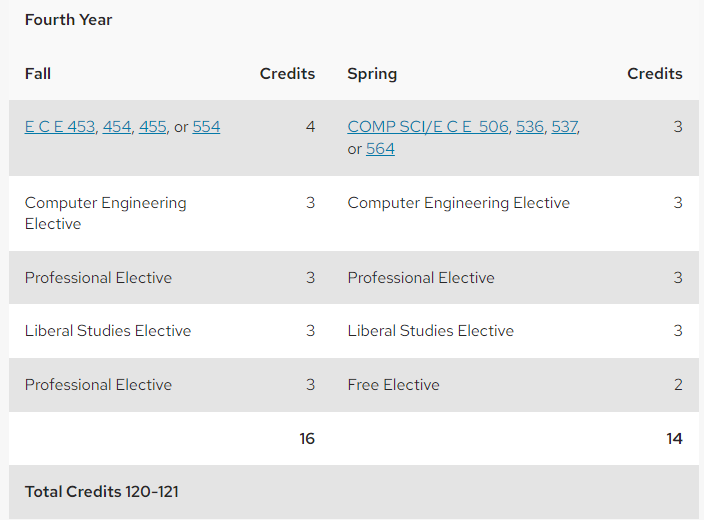Open the 536 course link
This screenshot has width=704, height=520.
point(530,127)
